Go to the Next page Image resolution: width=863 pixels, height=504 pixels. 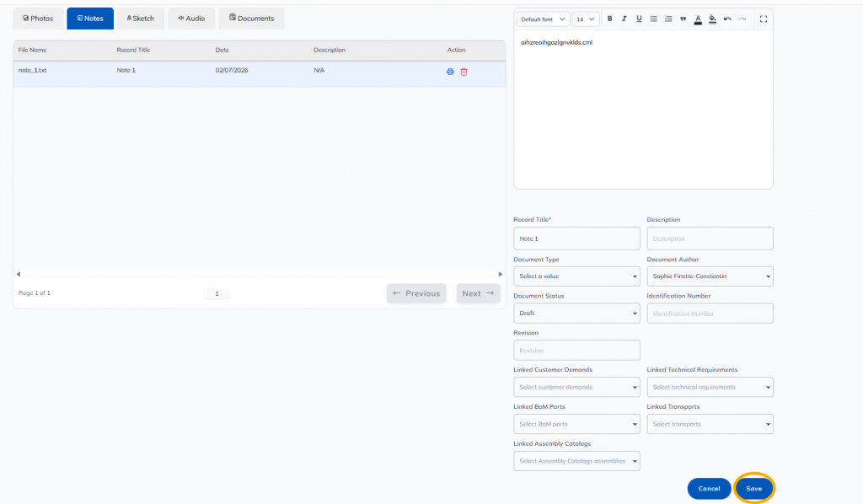479,293
